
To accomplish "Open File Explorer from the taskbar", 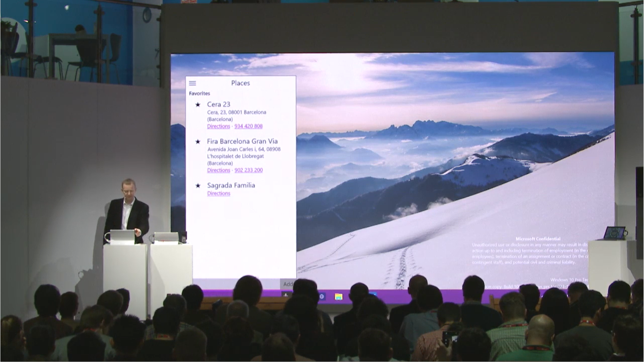I will (339, 296).
